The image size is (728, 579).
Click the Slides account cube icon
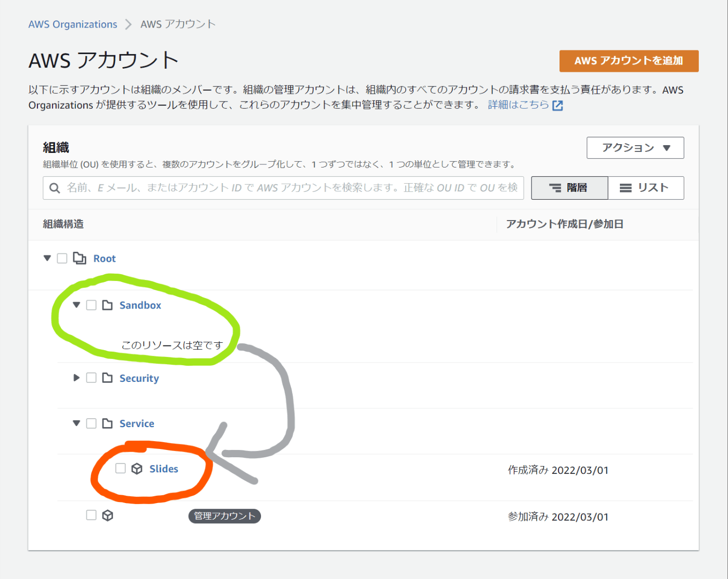pos(137,469)
